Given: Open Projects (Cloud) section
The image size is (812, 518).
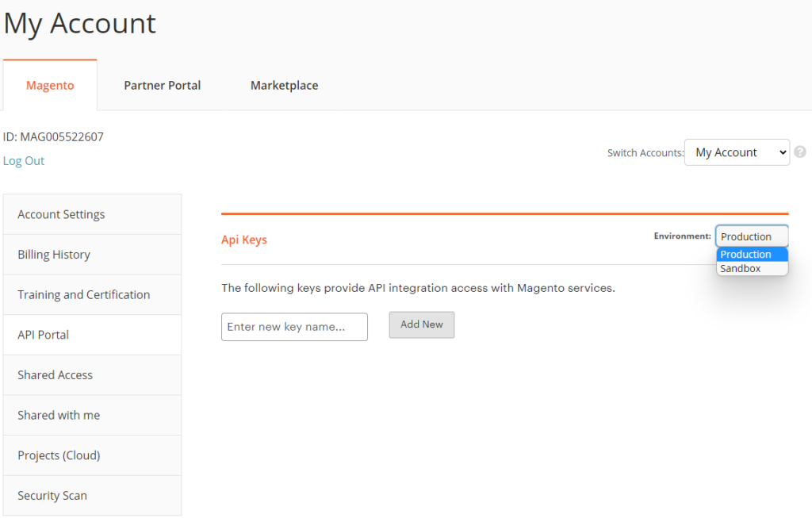Looking at the screenshot, I should coord(92,455).
